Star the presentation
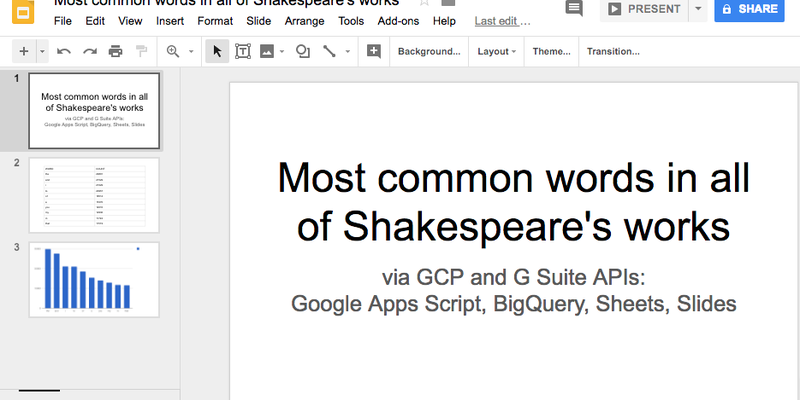This screenshot has width=800, height=400. [x=424, y=3]
